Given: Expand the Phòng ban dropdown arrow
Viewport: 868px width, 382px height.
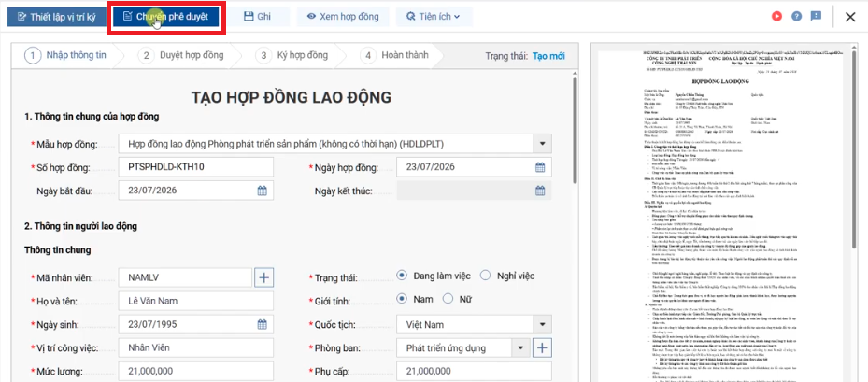Looking at the screenshot, I should pos(520,347).
